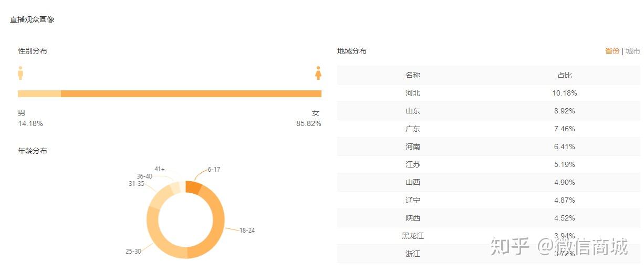Viewport: 644px width, 272px height.
Task: Click the female portion of gender bar
Action: tap(191, 93)
